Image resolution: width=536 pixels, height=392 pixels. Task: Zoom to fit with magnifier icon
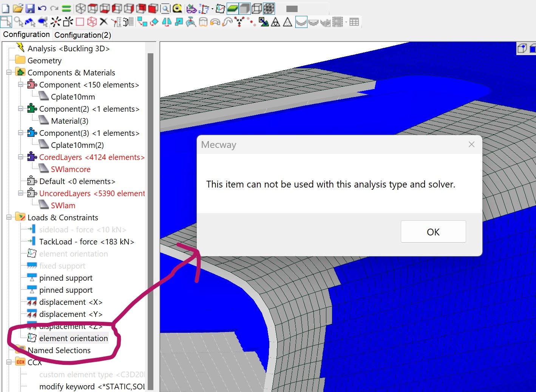tap(165, 8)
